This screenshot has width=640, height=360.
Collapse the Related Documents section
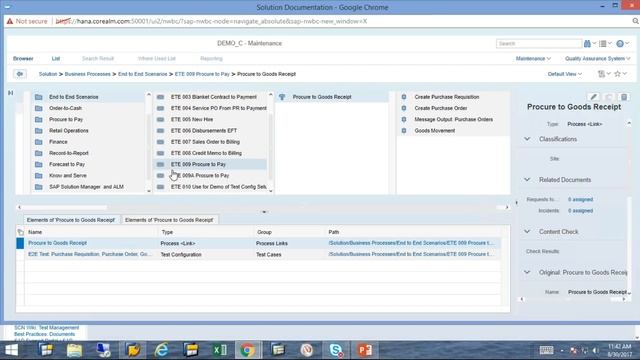pos(527,180)
